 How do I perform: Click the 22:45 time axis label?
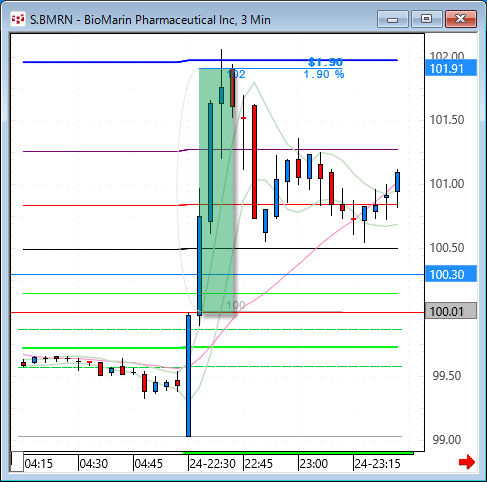pyautogui.click(x=259, y=464)
